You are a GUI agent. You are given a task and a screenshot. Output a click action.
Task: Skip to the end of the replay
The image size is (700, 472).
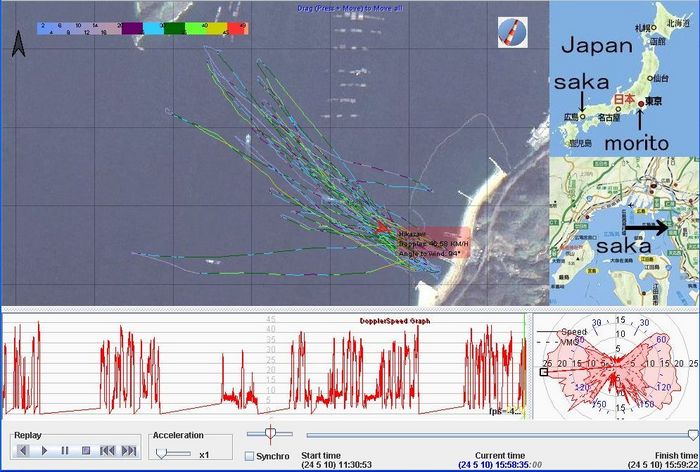point(129,451)
